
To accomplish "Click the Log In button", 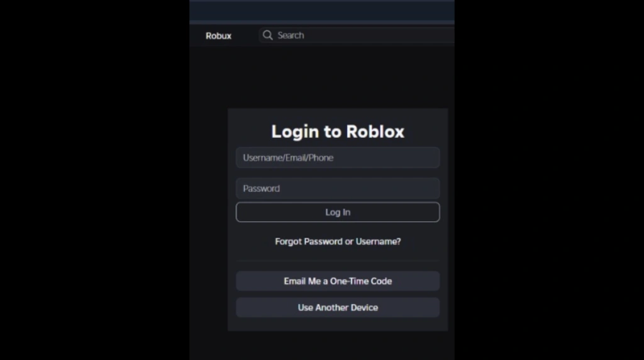I will [338, 212].
